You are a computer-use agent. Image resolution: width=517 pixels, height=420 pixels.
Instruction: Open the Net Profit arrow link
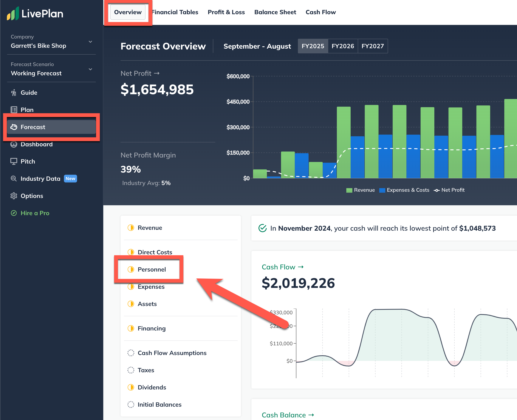[140, 73]
